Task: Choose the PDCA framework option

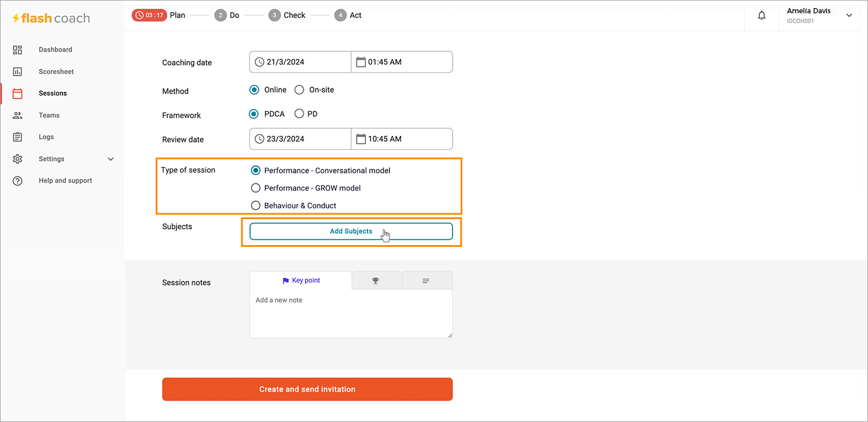Action: 254,114
